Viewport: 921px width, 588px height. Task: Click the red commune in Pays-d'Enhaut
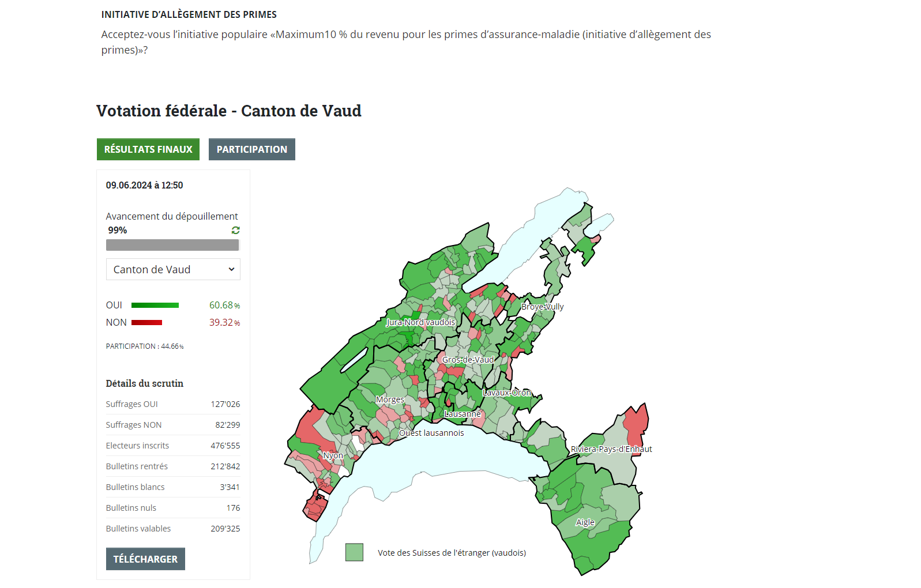[x=637, y=427]
